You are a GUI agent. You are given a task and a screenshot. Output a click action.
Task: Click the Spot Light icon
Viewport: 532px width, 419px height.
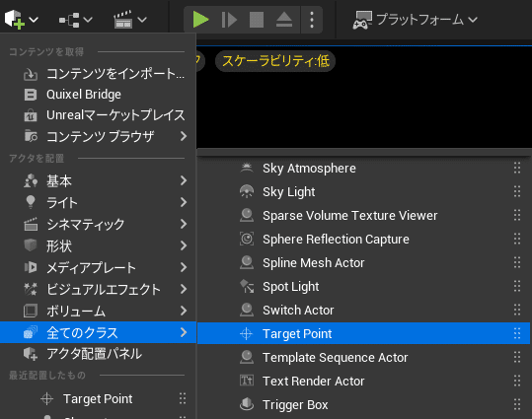point(247,286)
